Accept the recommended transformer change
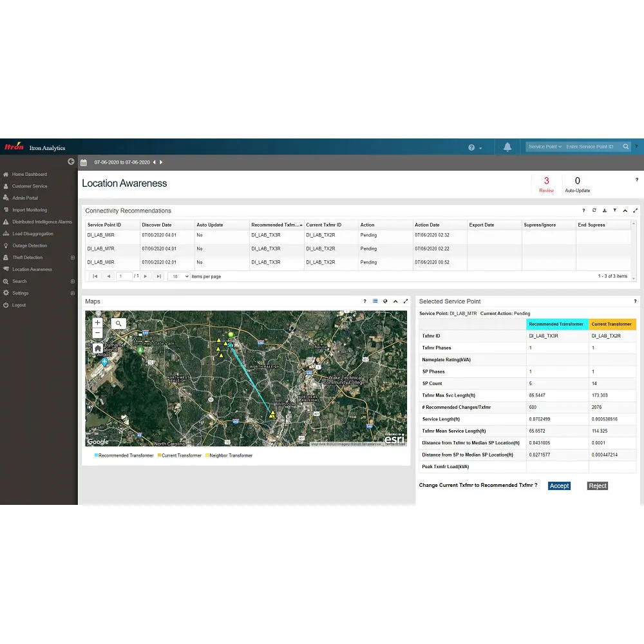The width and height of the screenshot is (644, 644). pos(559,486)
